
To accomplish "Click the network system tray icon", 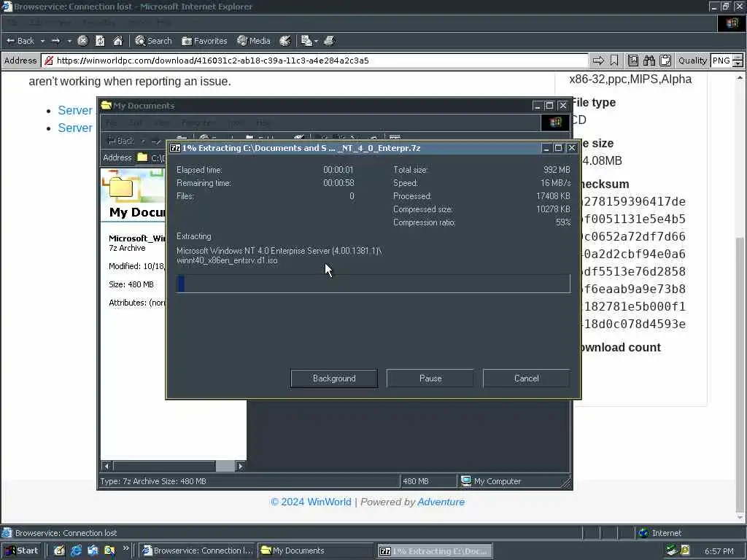I will coord(672,551).
